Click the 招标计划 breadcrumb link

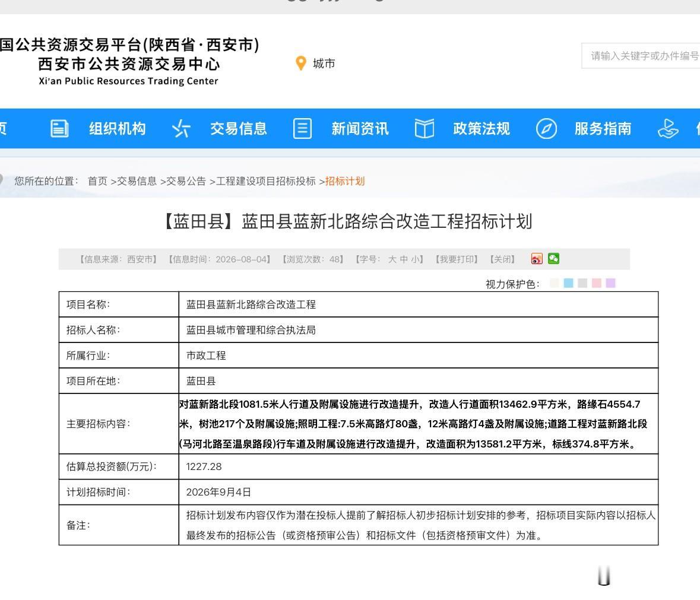click(345, 181)
